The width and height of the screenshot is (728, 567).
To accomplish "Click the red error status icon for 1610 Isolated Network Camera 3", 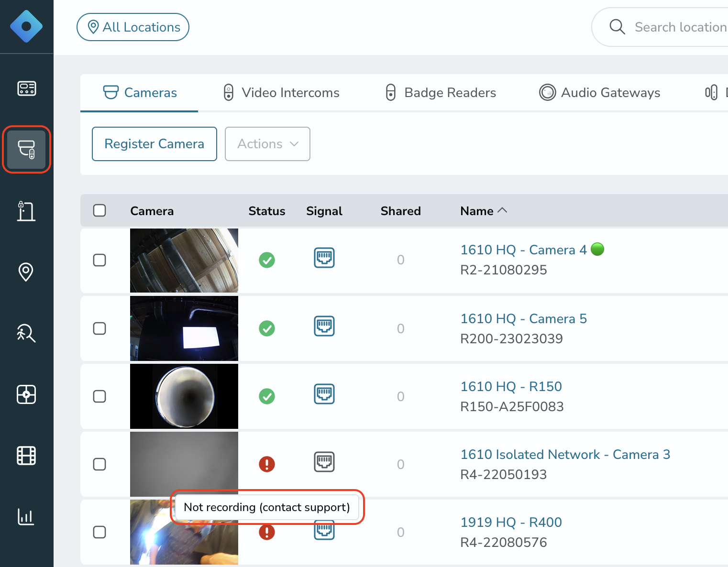I will [267, 464].
